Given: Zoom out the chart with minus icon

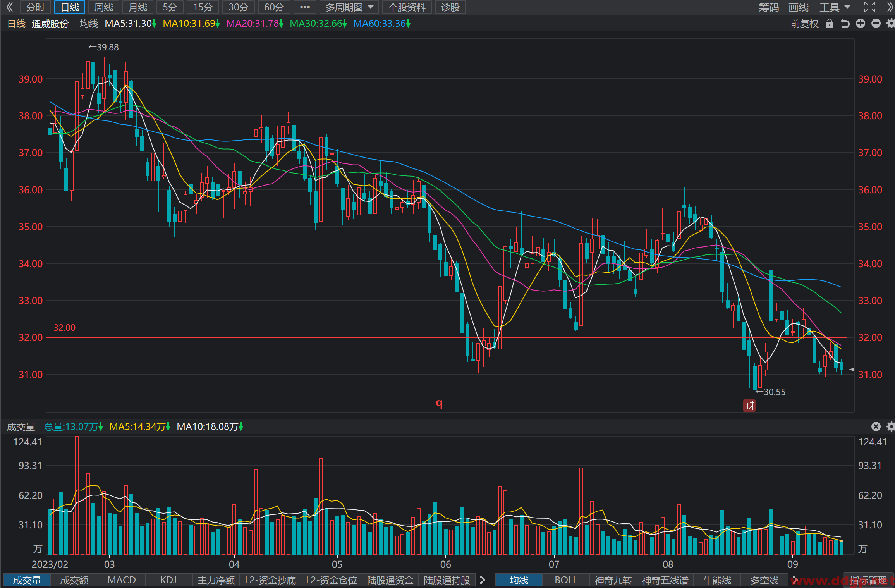Looking at the screenshot, I should [x=876, y=24].
